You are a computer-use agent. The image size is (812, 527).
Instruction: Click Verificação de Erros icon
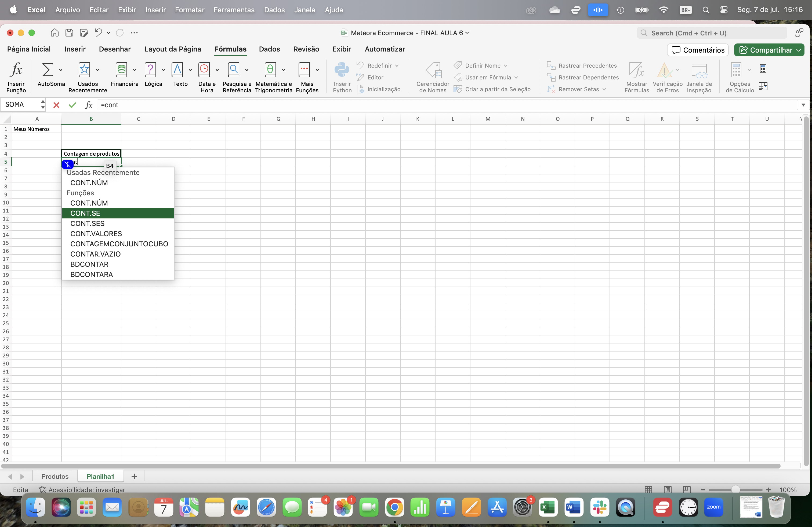664,70
